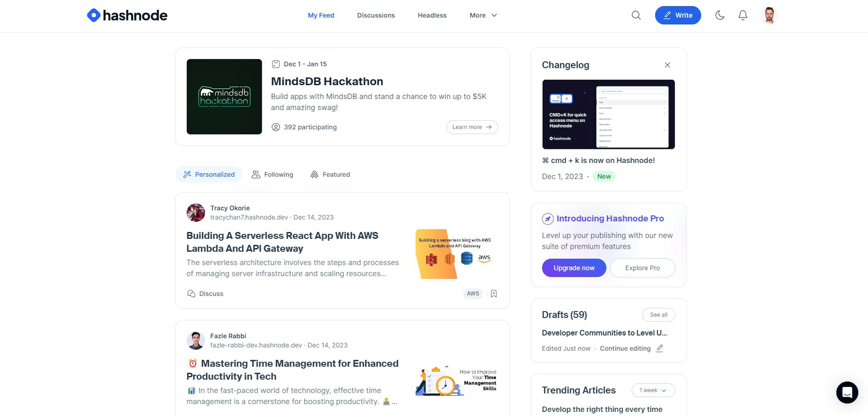Click the AWS tag
Screen dimensions: 868x416
pyautogui.click(x=473, y=294)
